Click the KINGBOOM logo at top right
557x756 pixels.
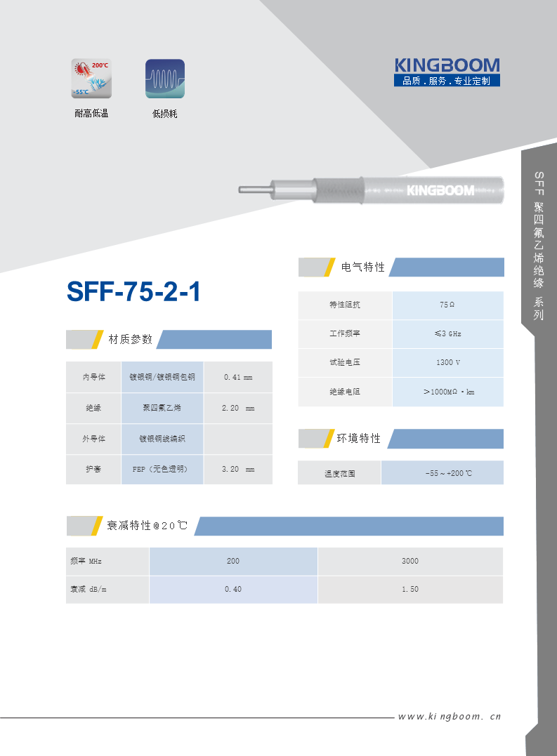click(x=447, y=65)
